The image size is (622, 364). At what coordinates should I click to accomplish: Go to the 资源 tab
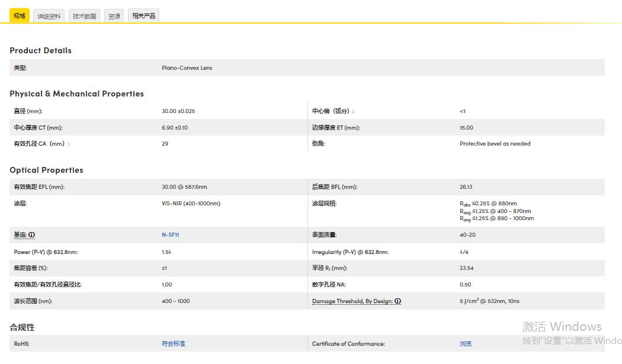tap(114, 16)
